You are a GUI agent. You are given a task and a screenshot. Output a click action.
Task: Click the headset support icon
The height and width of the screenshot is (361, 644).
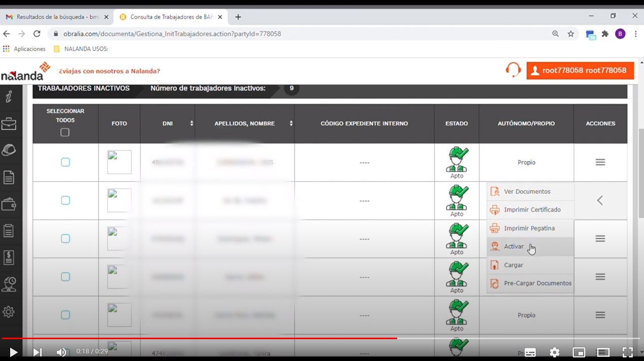pyautogui.click(x=513, y=70)
